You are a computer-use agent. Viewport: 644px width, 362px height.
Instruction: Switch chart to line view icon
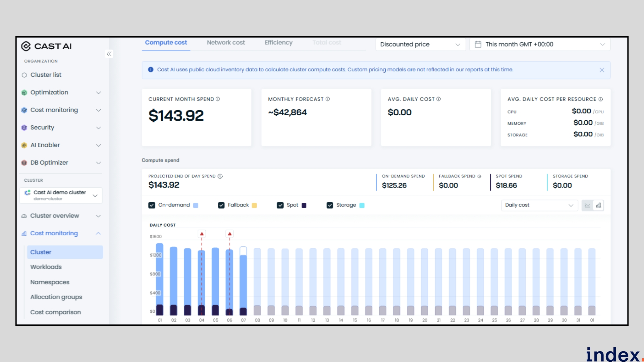(x=587, y=205)
